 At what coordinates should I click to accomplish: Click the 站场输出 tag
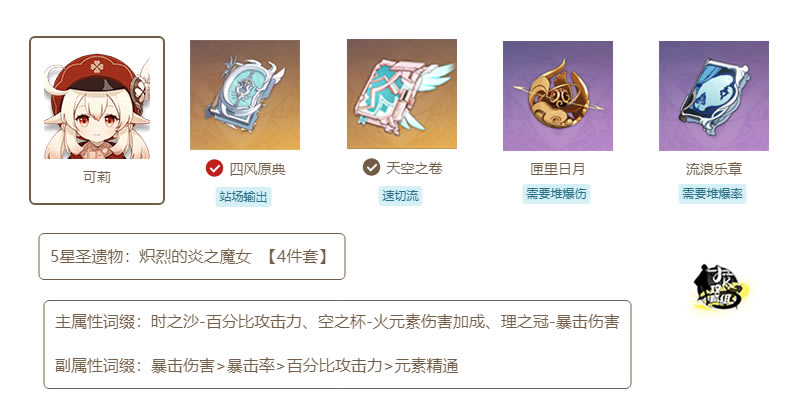(x=243, y=197)
